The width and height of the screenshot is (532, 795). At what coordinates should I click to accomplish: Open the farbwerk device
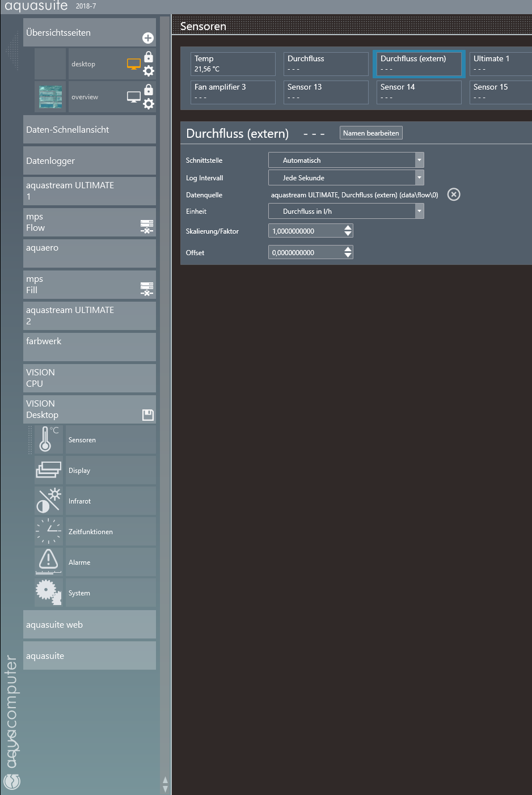(x=90, y=347)
